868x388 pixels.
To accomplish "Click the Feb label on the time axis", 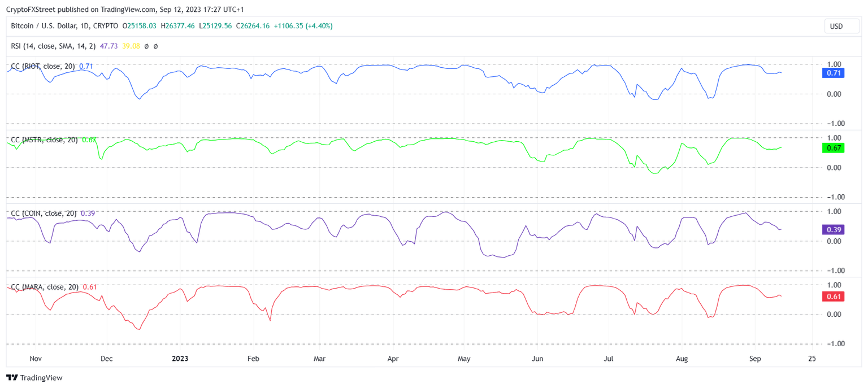I will click(253, 359).
